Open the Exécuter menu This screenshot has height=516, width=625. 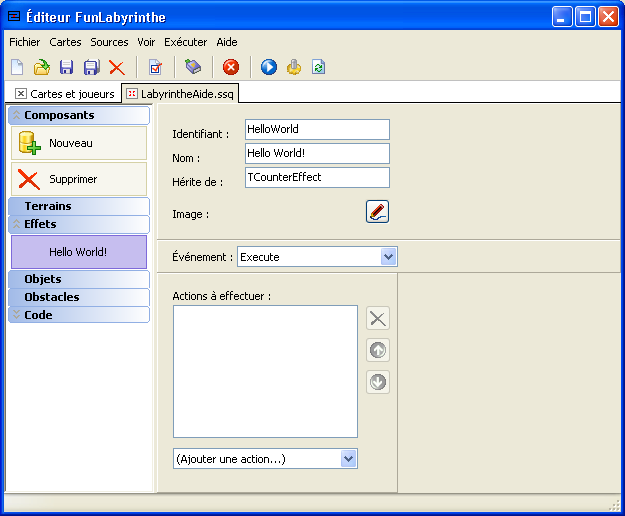185,42
